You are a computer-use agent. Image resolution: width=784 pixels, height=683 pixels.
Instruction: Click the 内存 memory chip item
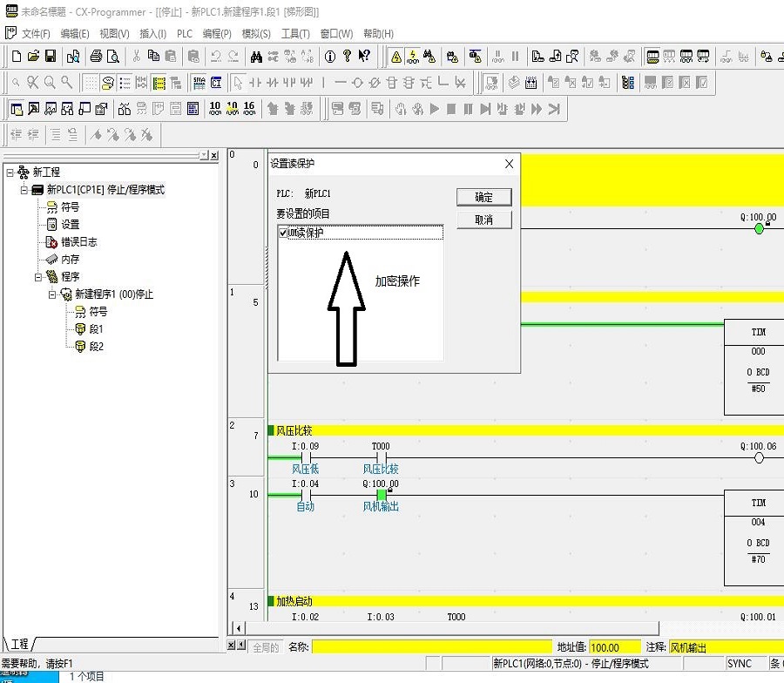(x=70, y=260)
